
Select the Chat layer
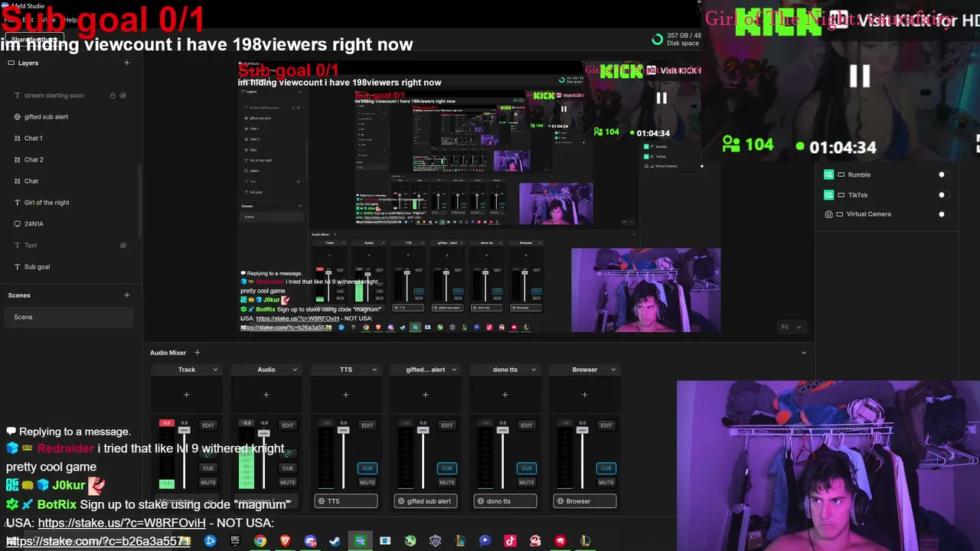[x=70, y=181]
